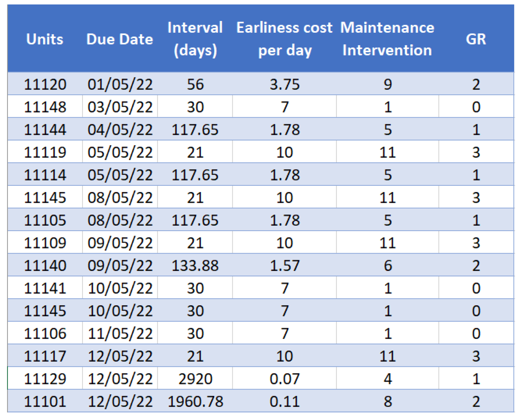Click the Due Date column header
The width and height of the screenshot is (523, 420).
click(120, 39)
